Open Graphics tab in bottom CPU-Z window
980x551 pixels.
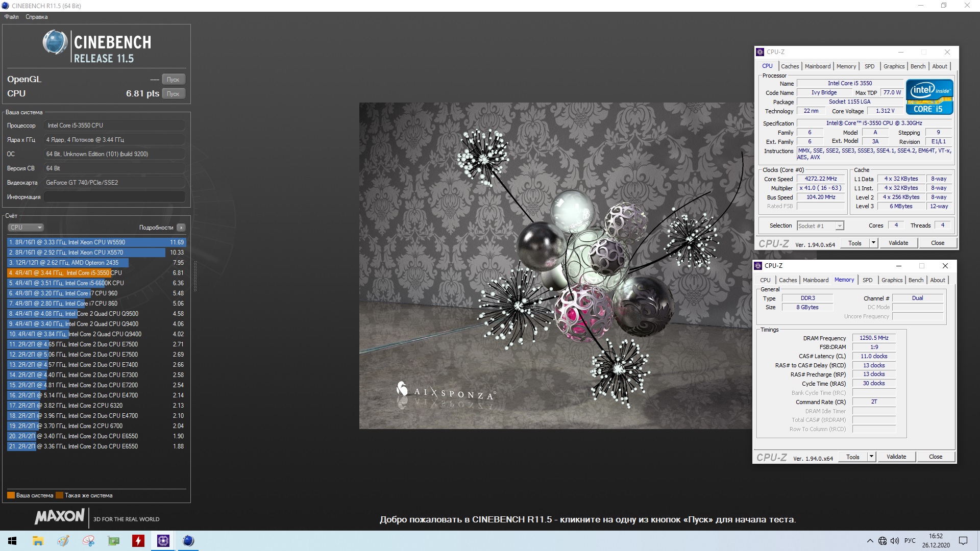pyautogui.click(x=892, y=280)
